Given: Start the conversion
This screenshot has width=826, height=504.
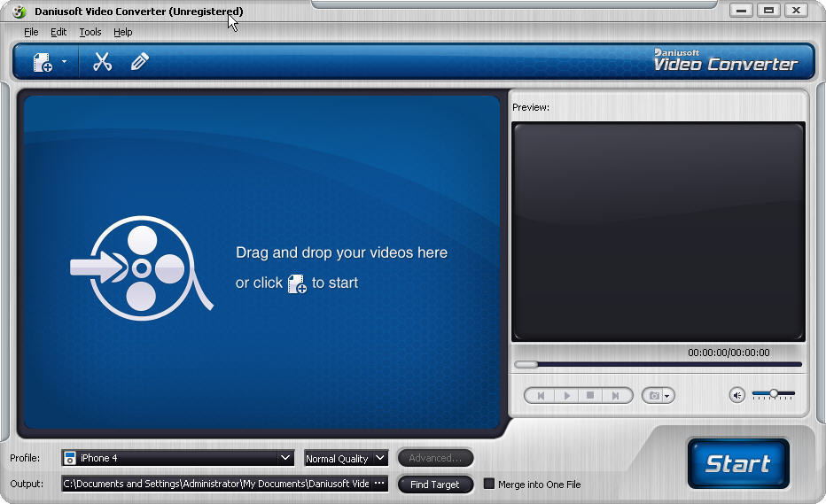Looking at the screenshot, I should point(738,463).
